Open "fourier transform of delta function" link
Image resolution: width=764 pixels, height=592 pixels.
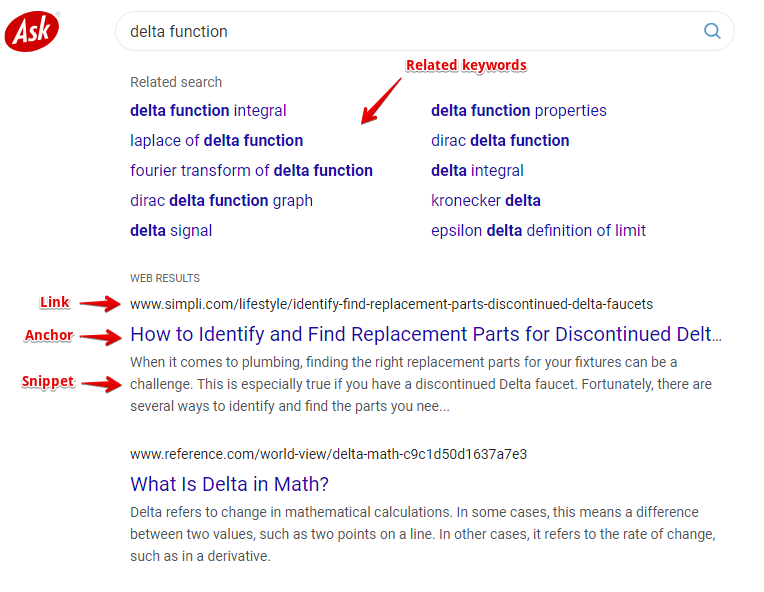(251, 170)
